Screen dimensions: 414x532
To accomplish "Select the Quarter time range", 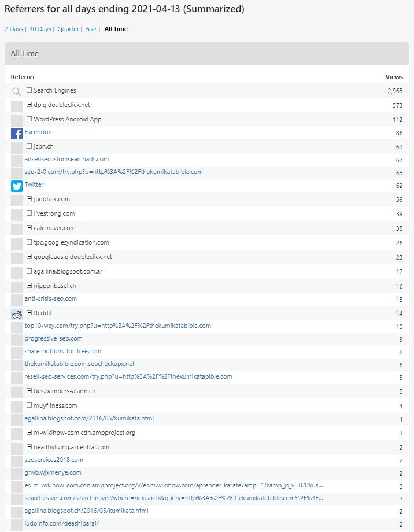I will click(68, 29).
